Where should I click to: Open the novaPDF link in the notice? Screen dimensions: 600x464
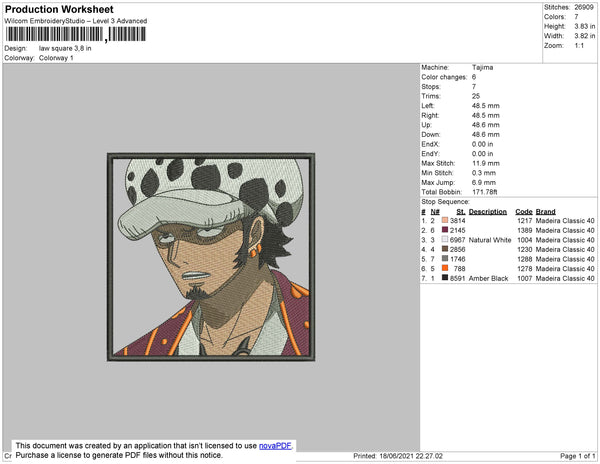[275, 446]
